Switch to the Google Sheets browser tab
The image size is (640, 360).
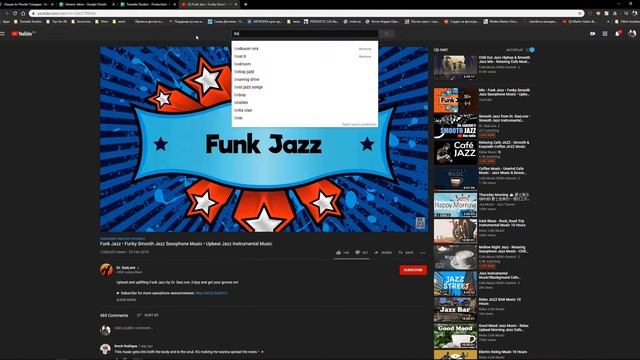click(x=87, y=4)
